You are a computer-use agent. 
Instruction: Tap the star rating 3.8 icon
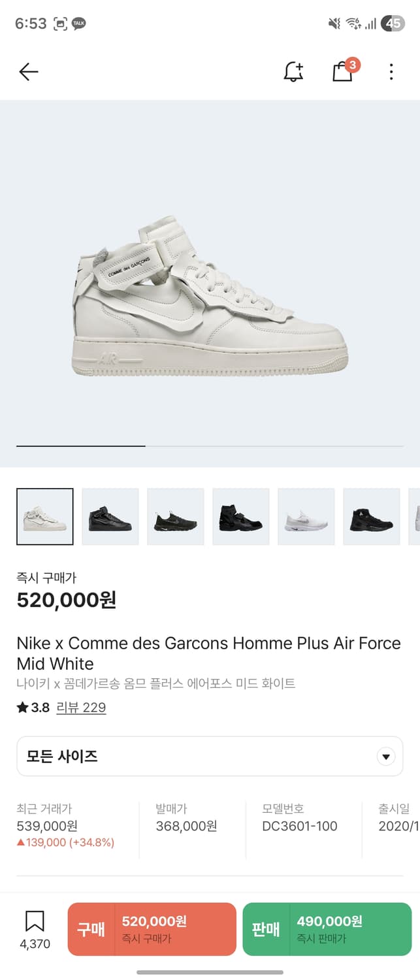(23, 708)
